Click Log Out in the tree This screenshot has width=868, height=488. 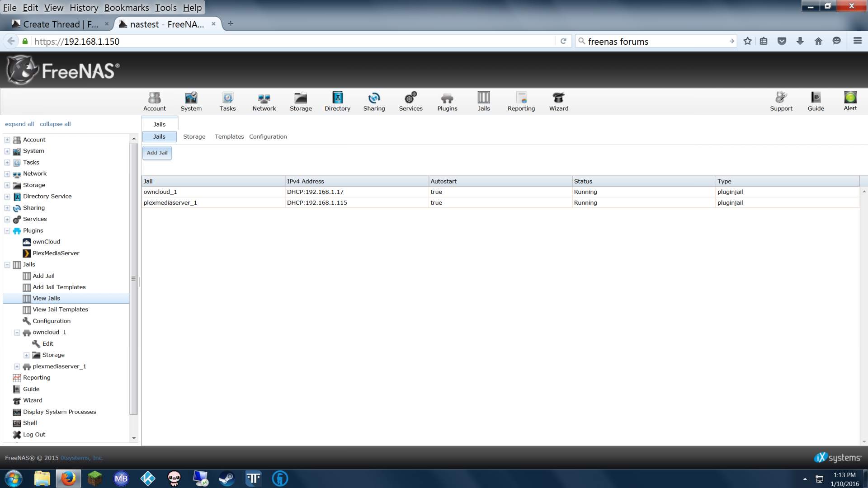pos(34,434)
